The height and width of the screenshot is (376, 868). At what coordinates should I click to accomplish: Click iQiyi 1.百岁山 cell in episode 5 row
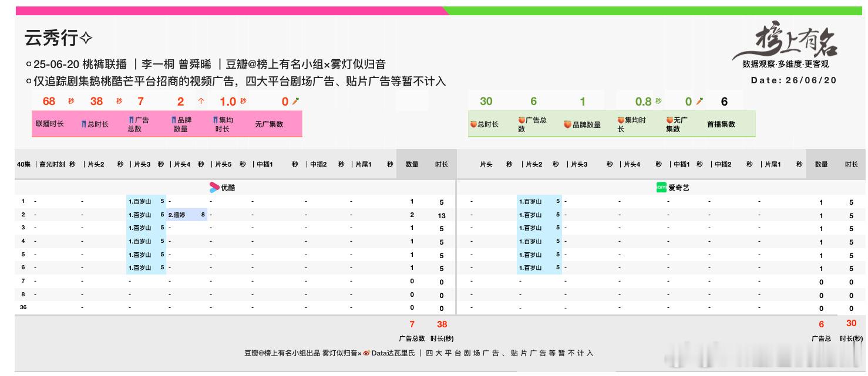pos(539,255)
